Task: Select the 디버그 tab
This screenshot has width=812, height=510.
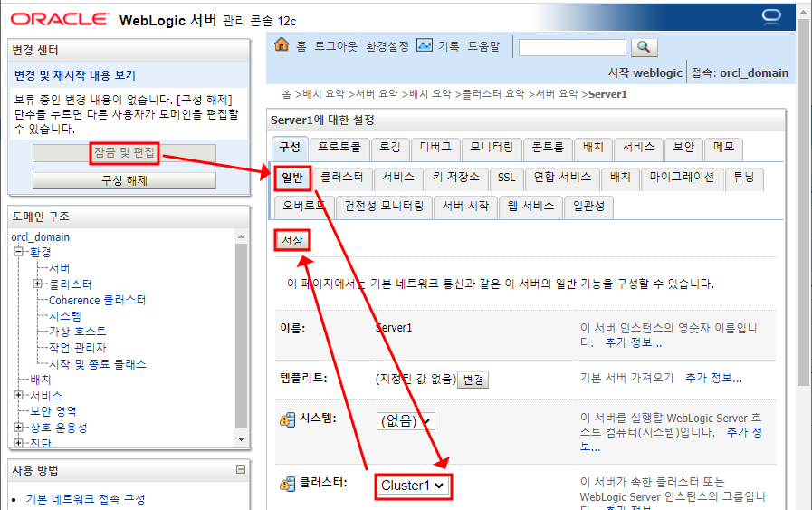Action: click(435, 149)
